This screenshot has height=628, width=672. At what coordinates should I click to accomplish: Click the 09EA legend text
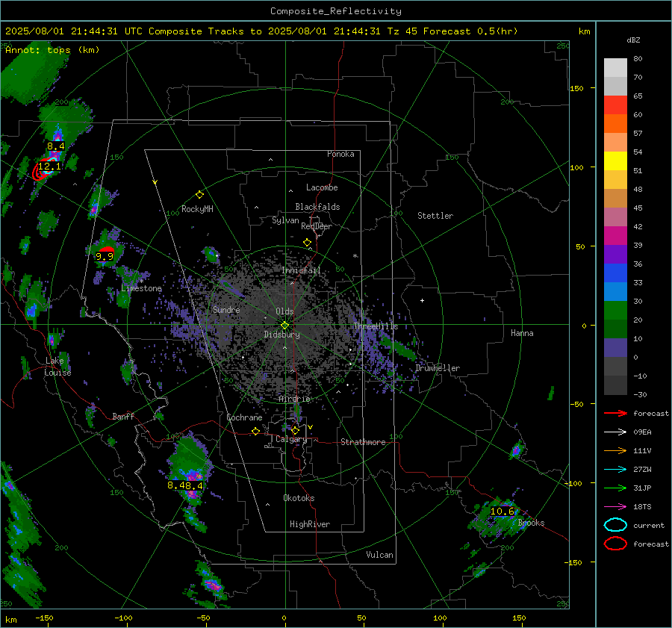click(x=642, y=432)
